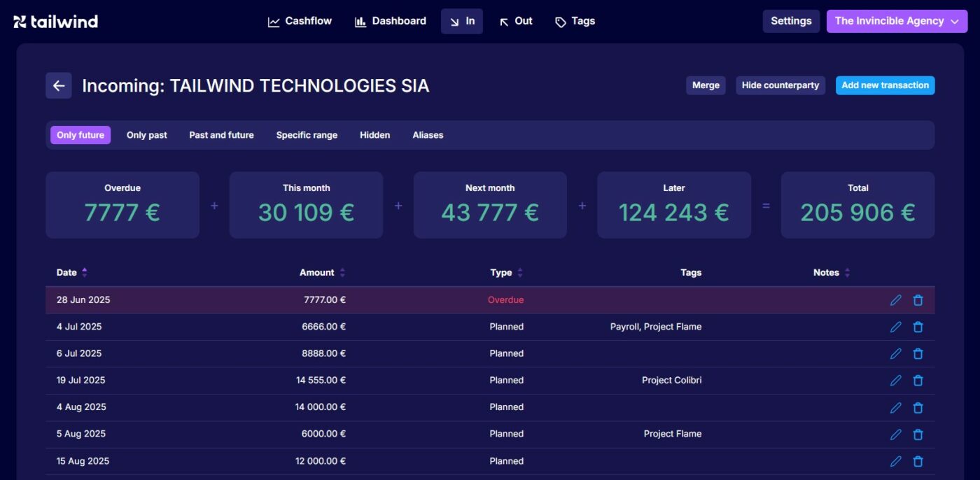Click the Later 124 243 € card
The image size is (980, 480).
tap(674, 205)
